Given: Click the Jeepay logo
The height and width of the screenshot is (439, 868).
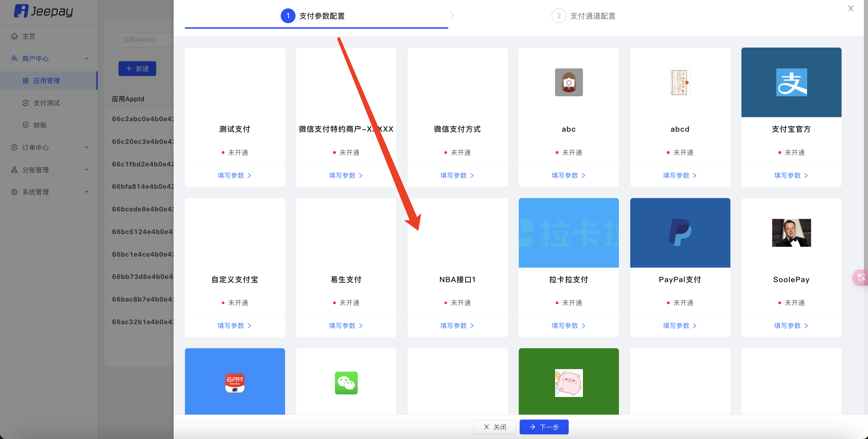Looking at the screenshot, I should pyautogui.click(x=43, y=11).
